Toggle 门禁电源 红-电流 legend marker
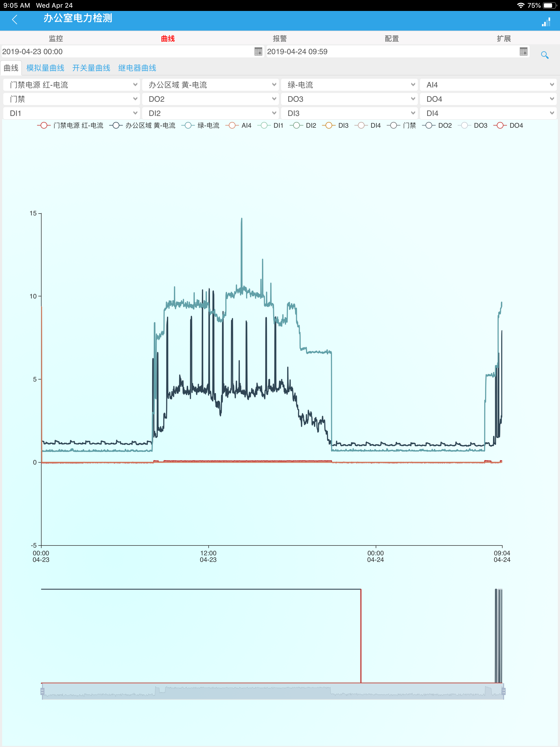The width and height of the screenshot is (560, 747). pyautogui.click(x=43, y=125)
